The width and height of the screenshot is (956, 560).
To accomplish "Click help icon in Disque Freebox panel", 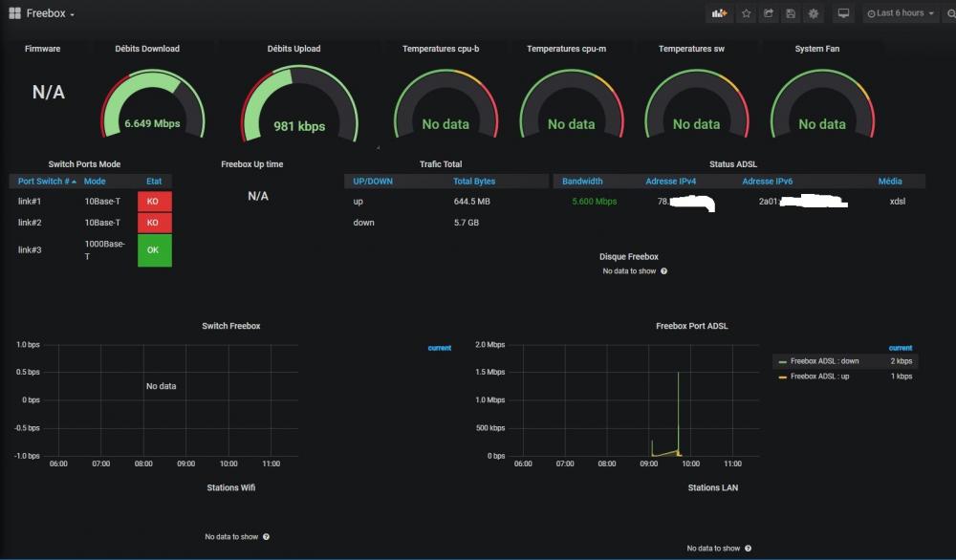I will 663,271.
